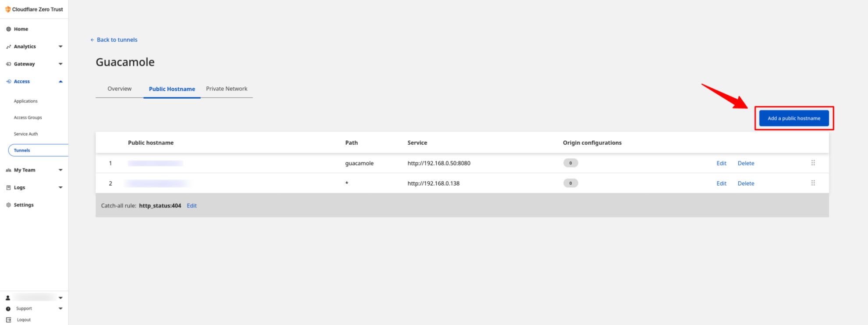Edit the catch-all rule

[192, 205]
